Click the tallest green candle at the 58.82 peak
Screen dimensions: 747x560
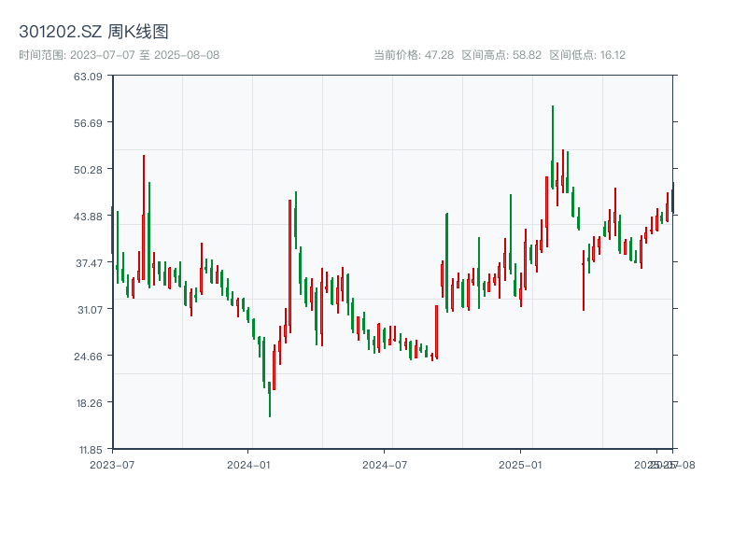(x=553, y=147)
